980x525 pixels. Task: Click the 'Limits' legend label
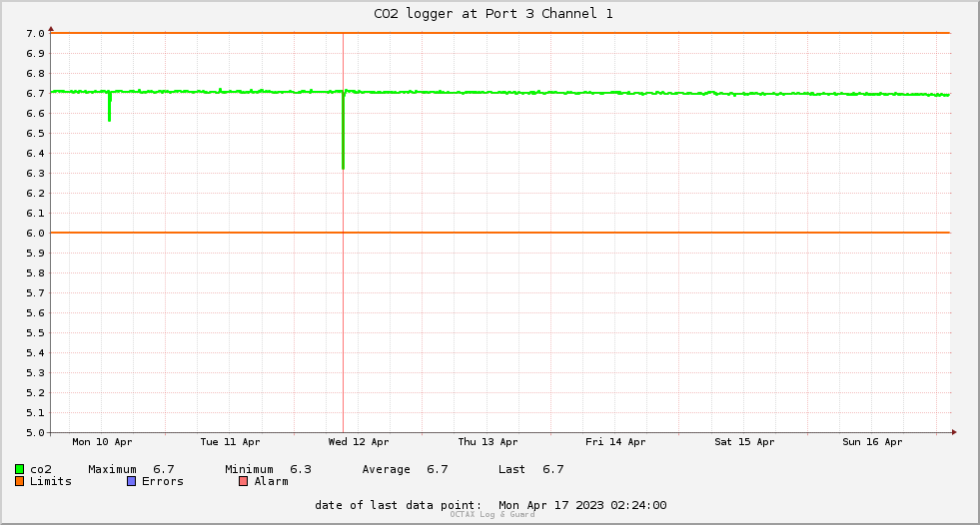pos(51,481)
